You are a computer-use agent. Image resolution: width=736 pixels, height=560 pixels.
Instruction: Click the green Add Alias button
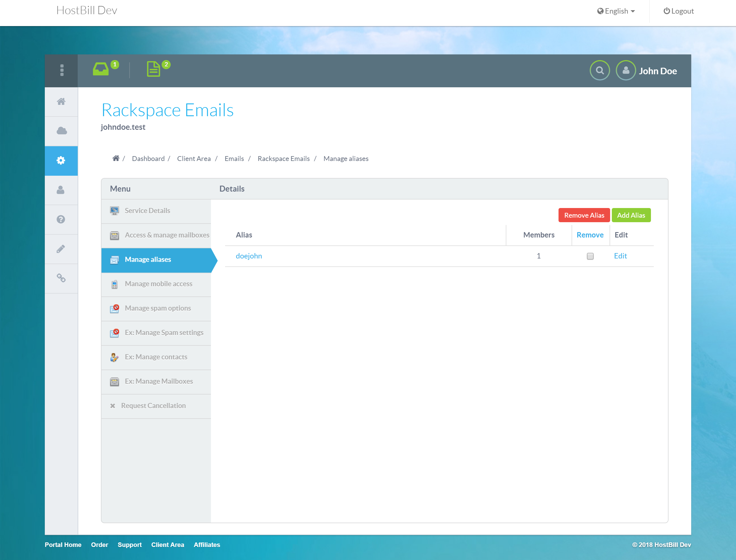point(631,215)
